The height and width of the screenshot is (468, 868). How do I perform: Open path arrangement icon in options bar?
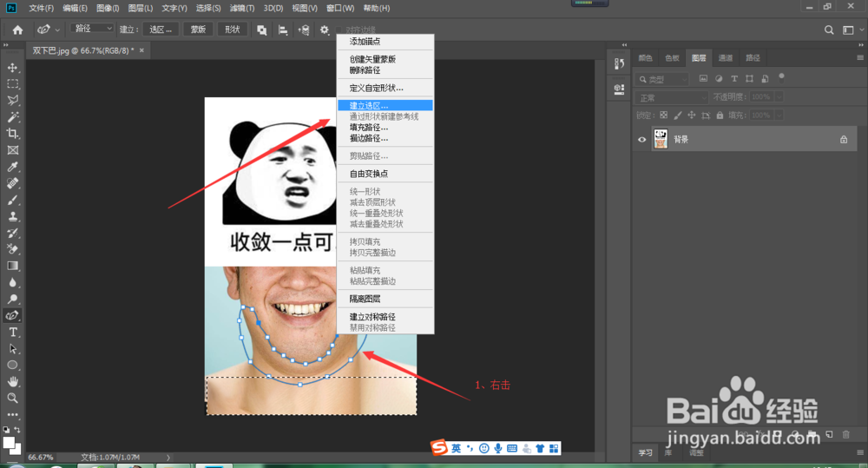point(303,30)
